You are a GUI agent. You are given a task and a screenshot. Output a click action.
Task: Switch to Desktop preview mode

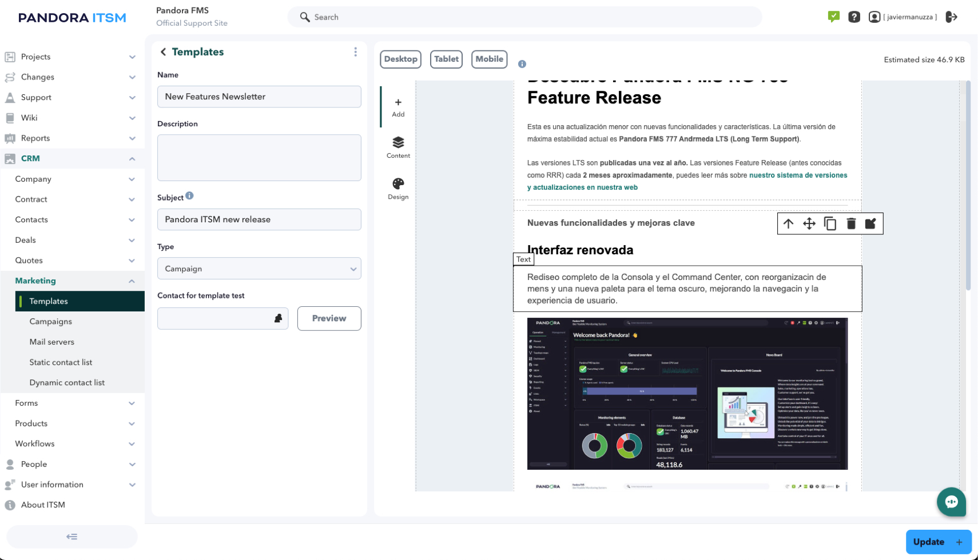[x=400, y=59]
